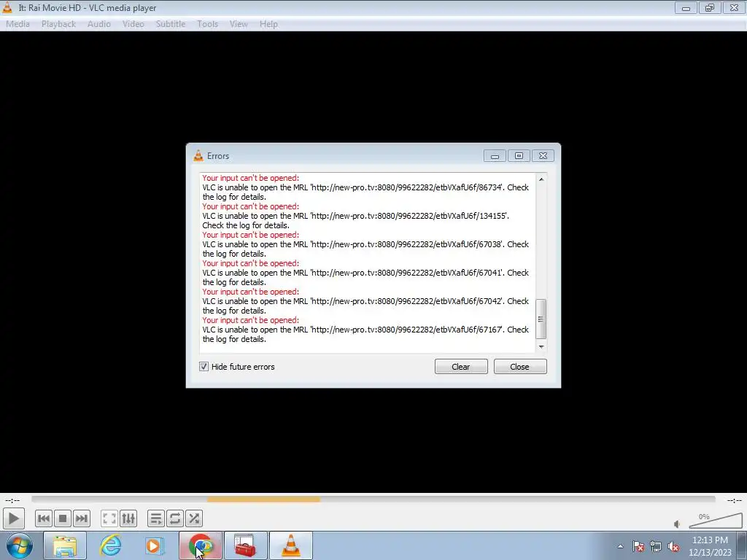Open clock showing 12:13 PM
The width and height of the screenshot is (747, 560).
pos(710,546)
